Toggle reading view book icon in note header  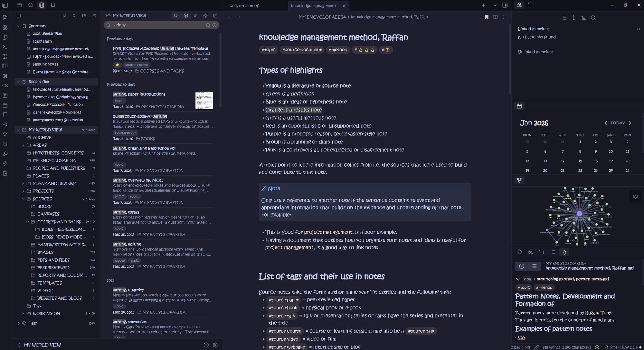(495, 17)
